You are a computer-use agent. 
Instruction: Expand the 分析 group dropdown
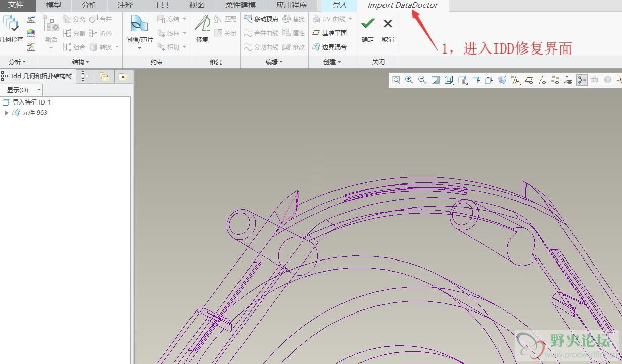pyautogui.click(x=17, y=62)
